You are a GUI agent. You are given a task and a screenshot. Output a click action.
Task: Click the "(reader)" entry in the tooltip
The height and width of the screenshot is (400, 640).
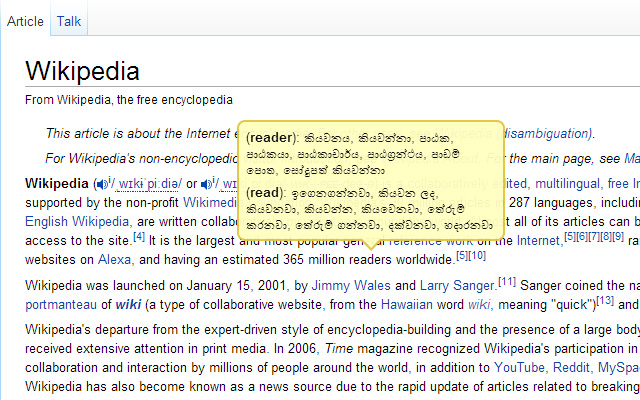(271, 138)
